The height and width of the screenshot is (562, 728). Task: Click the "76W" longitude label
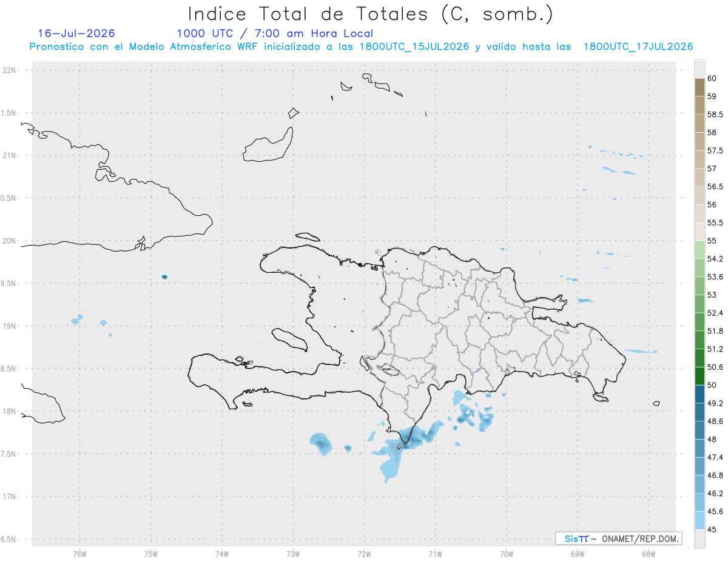[x=79, y=554]
